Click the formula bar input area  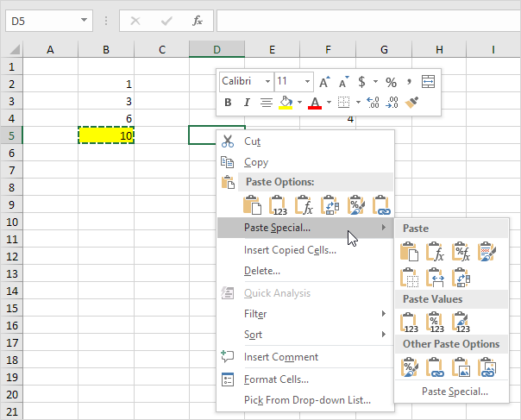point(368,21)
